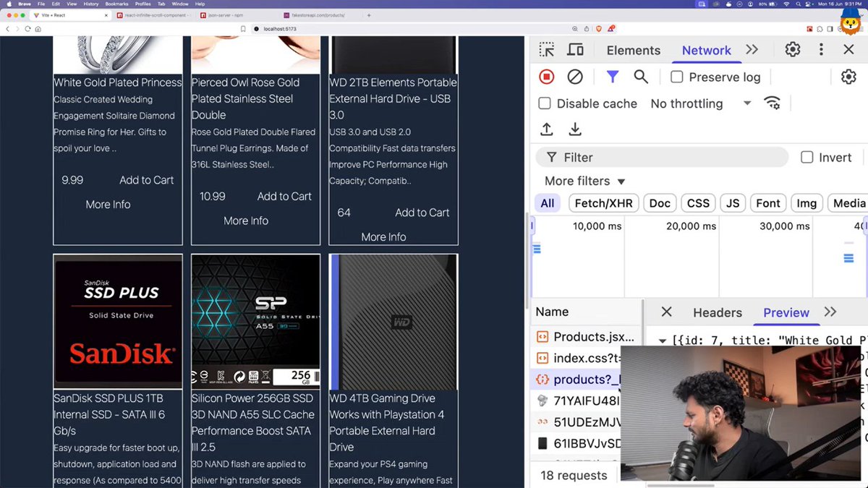Screen dimensions: 868x488
Task: Go back in browser history
Action: [x=8, y=29]
